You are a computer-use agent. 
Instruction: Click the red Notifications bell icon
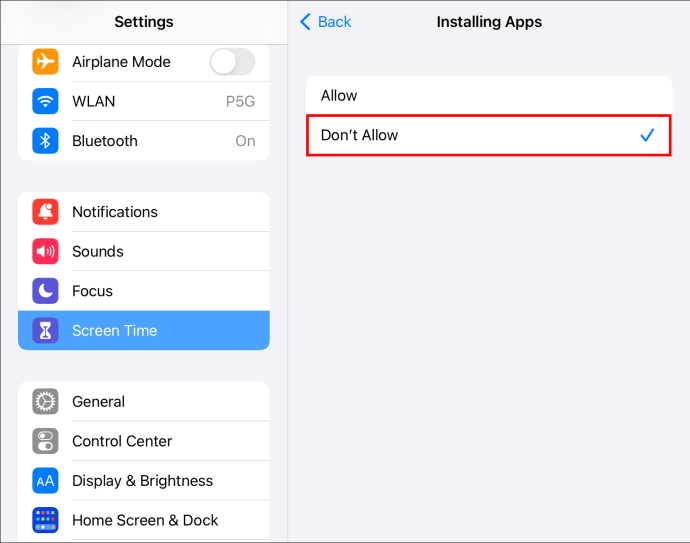45,212
